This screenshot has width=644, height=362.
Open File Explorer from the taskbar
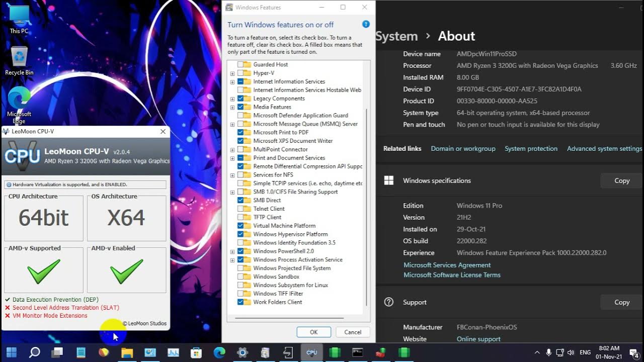point(127,352)
